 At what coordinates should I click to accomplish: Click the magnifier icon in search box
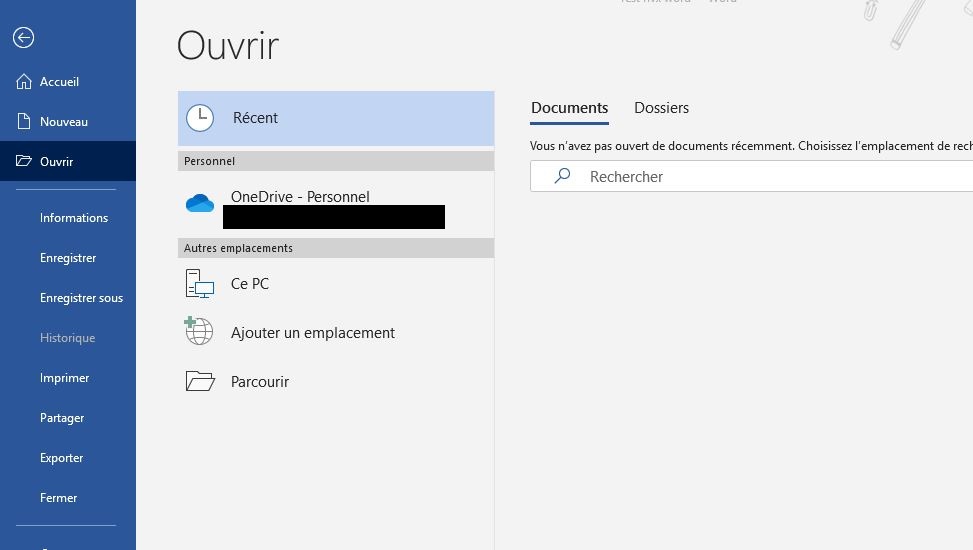pos(563,176)
